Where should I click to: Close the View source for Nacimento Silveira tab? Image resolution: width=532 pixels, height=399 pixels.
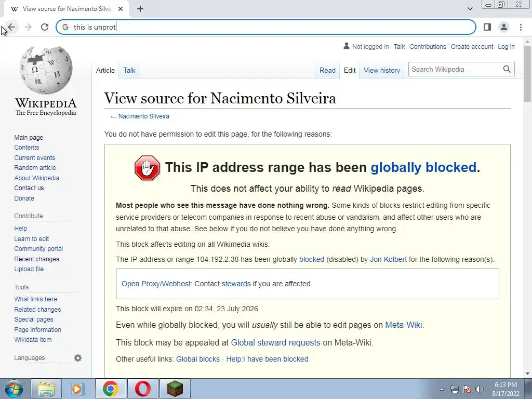pos(121,9)
